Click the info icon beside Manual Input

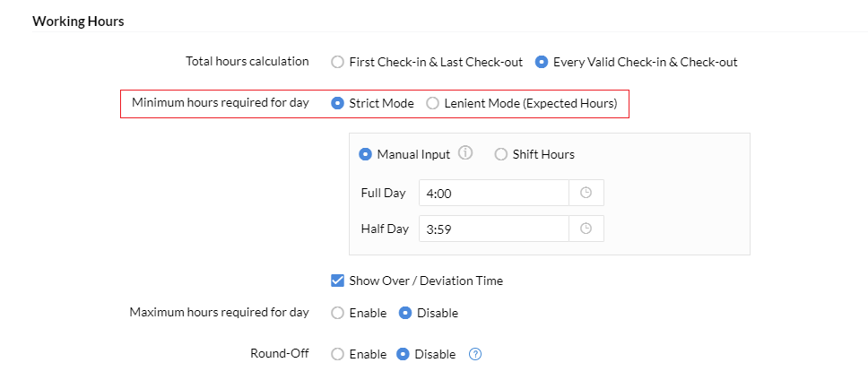click(x=465, y=153)
